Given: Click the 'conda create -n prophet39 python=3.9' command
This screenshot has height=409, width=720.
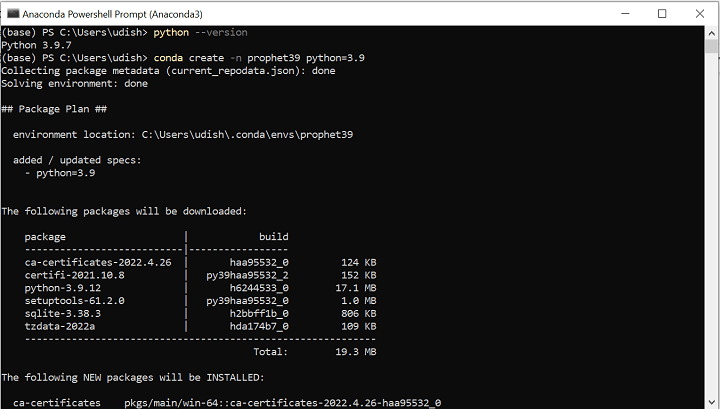Looking at the screenshot, I should point(259,58).
